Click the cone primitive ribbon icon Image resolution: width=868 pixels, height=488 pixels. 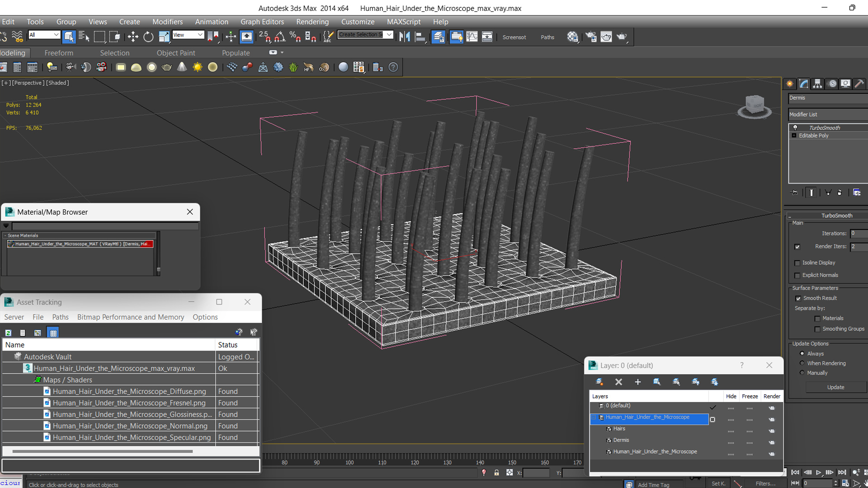coord(182,67)
